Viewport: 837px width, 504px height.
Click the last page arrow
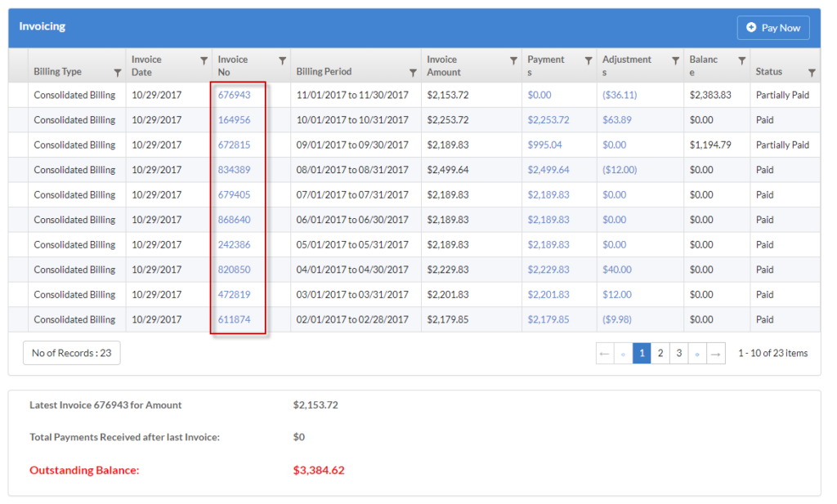coord(716,353)
